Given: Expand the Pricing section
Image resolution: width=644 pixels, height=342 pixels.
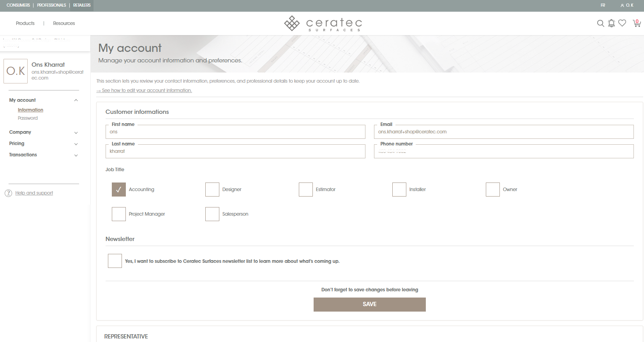Looking at the screenshot, I should point(76,144).
